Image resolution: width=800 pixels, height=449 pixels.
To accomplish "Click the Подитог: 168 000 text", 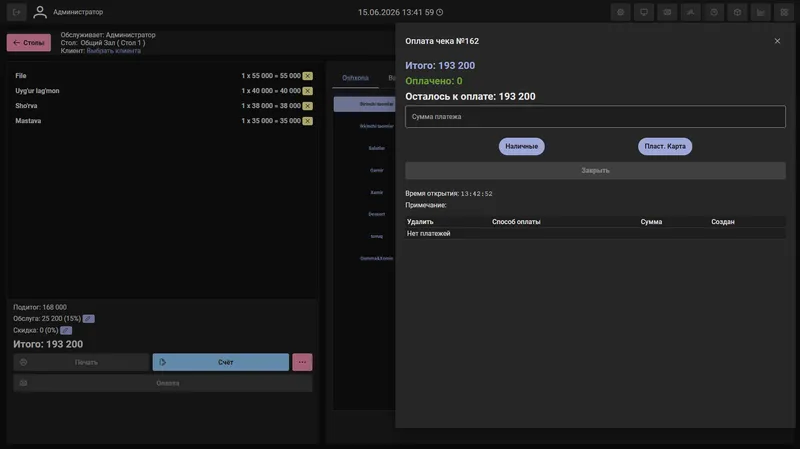I will point(40,307).
